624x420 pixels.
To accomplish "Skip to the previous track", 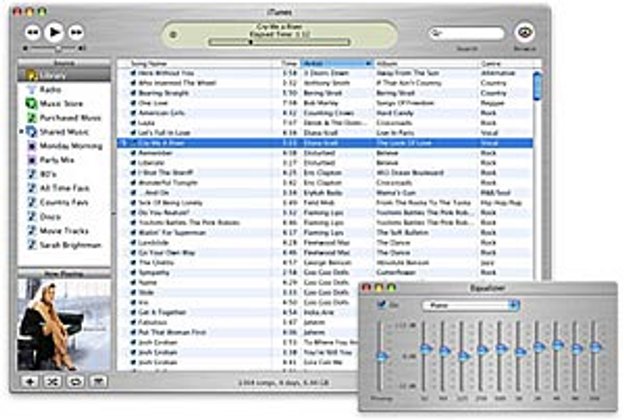I will pos(33,32).
